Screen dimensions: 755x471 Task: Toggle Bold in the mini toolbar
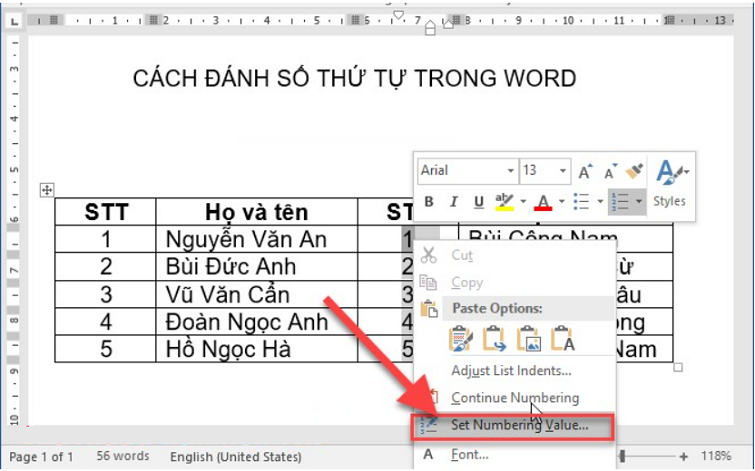click(x=429, y=202)
